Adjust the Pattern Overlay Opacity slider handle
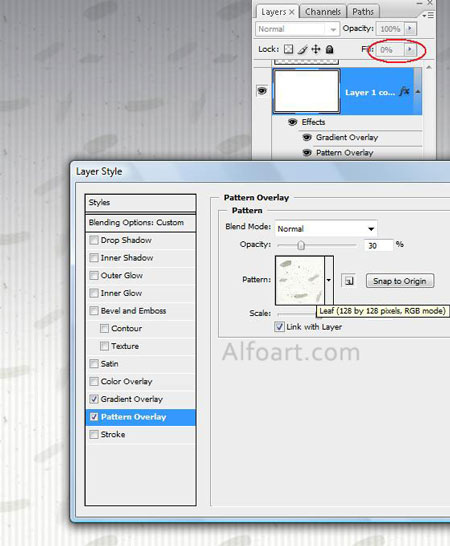 (301, 245)
